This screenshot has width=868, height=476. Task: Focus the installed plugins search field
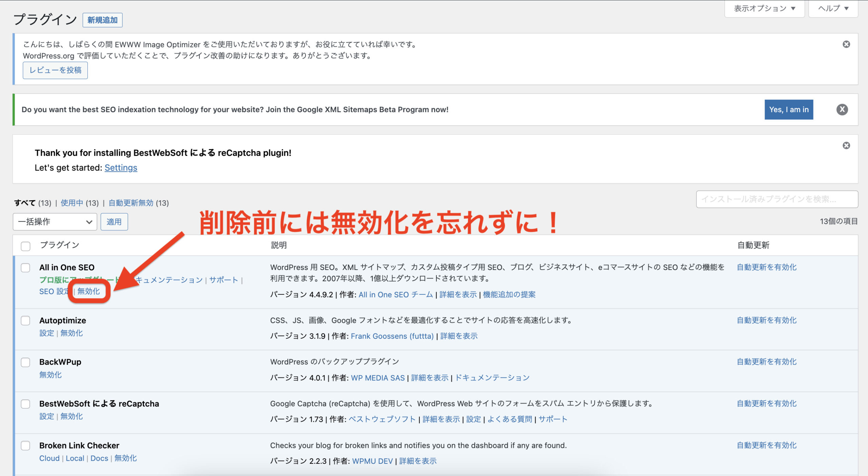tap(777, 199)
